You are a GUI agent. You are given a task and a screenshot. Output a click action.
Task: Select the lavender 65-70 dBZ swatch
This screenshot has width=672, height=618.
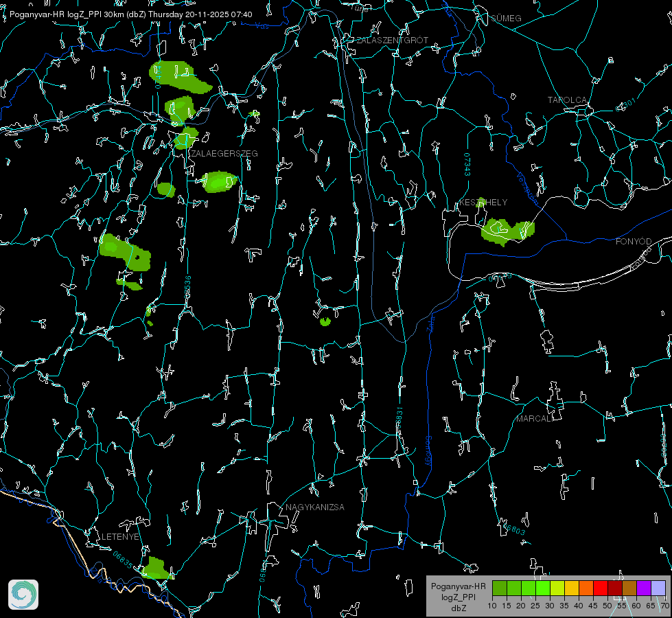point(658,588)
